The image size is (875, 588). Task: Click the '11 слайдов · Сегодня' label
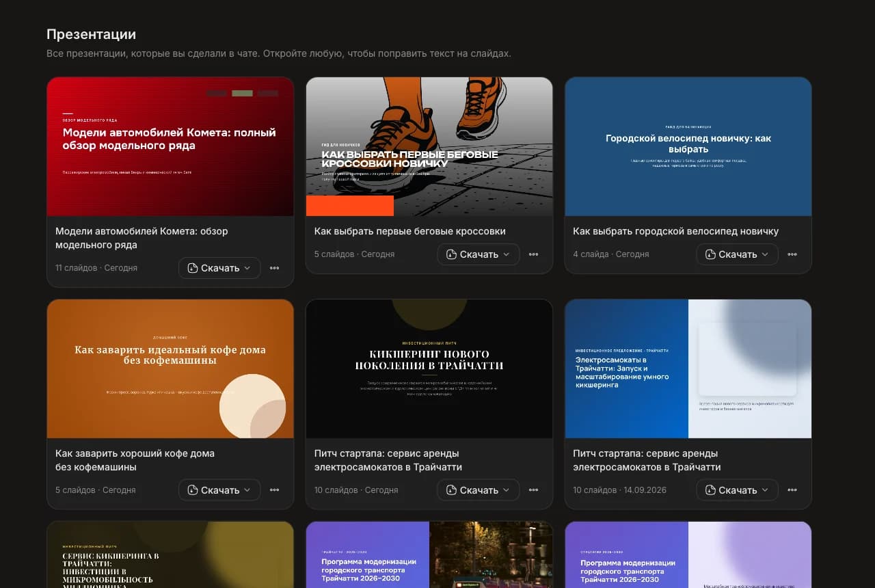coord(96,268)
